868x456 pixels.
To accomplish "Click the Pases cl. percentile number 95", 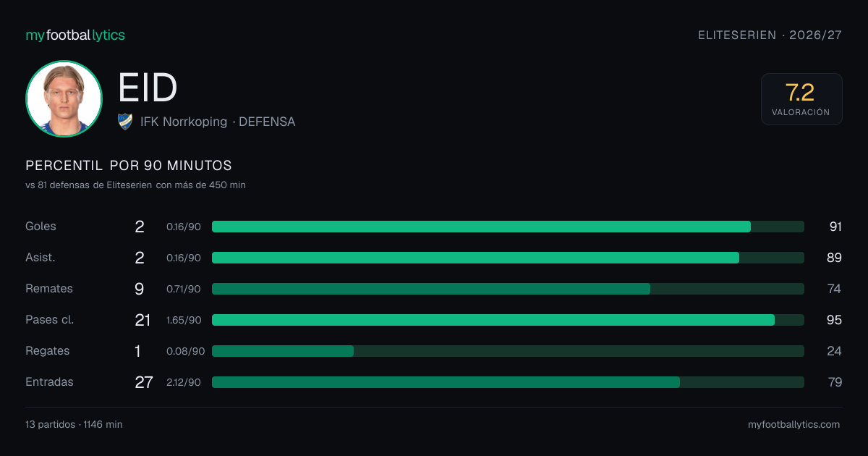I will click(x=835, y=320).
